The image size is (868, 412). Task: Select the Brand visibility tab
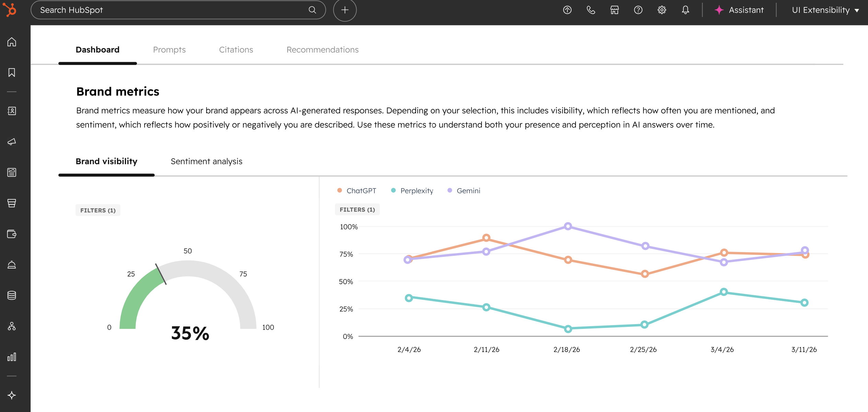coord(106,161)
